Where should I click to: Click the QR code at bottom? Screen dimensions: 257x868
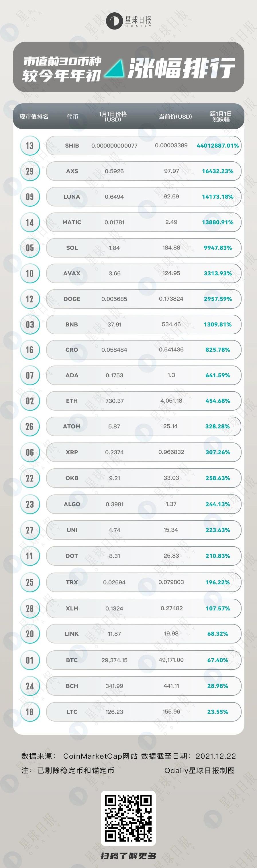[128, 818]
